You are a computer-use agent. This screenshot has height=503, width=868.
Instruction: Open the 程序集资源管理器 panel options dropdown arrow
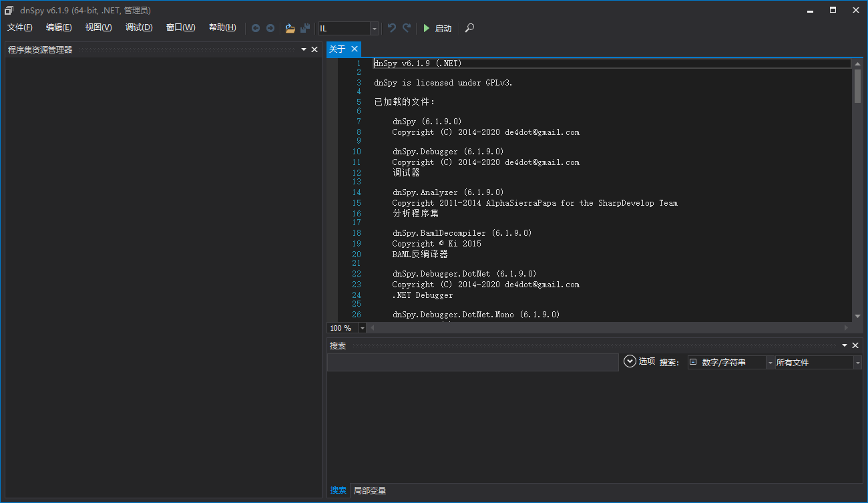tap(304, 49)
